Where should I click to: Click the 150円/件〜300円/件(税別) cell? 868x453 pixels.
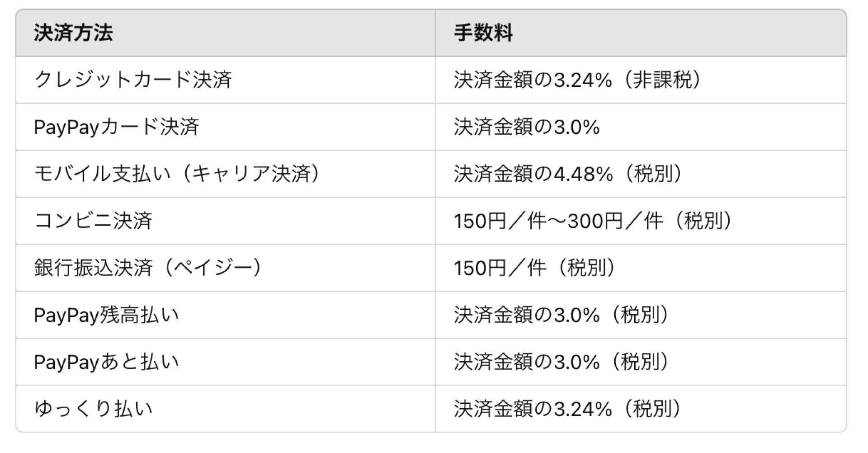point(641,221)
